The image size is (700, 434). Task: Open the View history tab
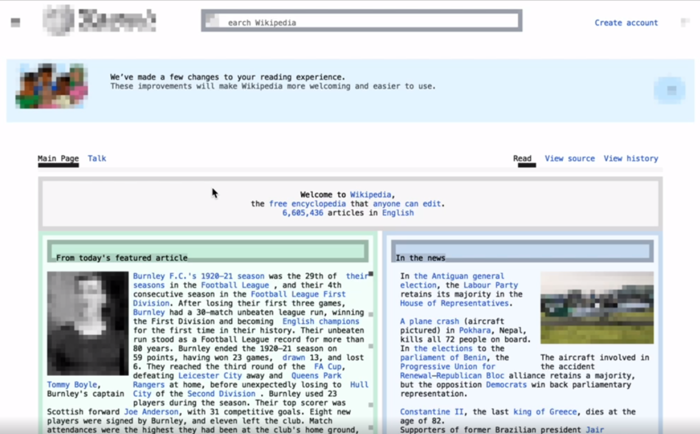pyautogui.click(x=631, y=159)
